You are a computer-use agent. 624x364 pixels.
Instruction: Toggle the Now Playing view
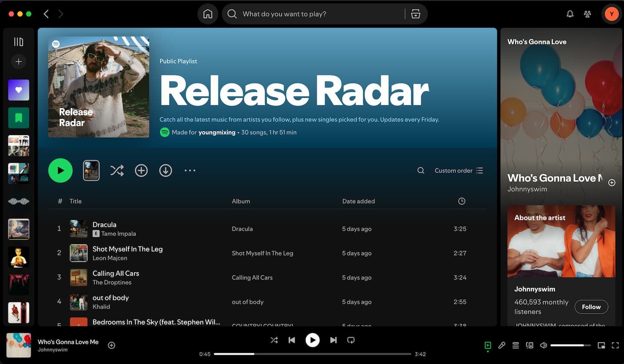(x=487, y=345)
